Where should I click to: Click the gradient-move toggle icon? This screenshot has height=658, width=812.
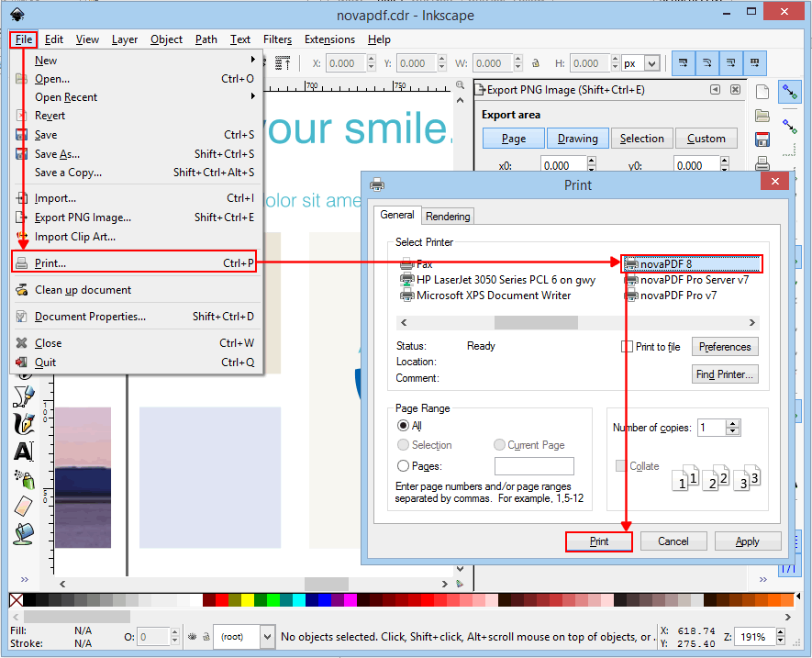730,63
